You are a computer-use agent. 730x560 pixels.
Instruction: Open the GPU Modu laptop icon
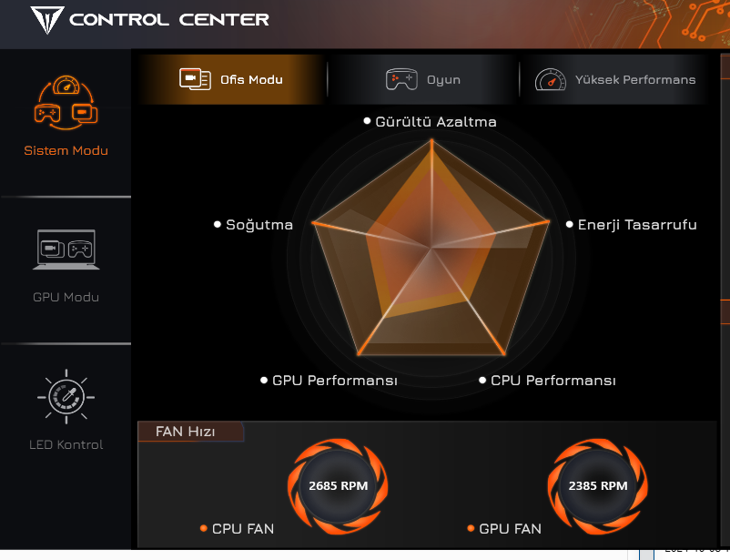(x=66, y=249)
